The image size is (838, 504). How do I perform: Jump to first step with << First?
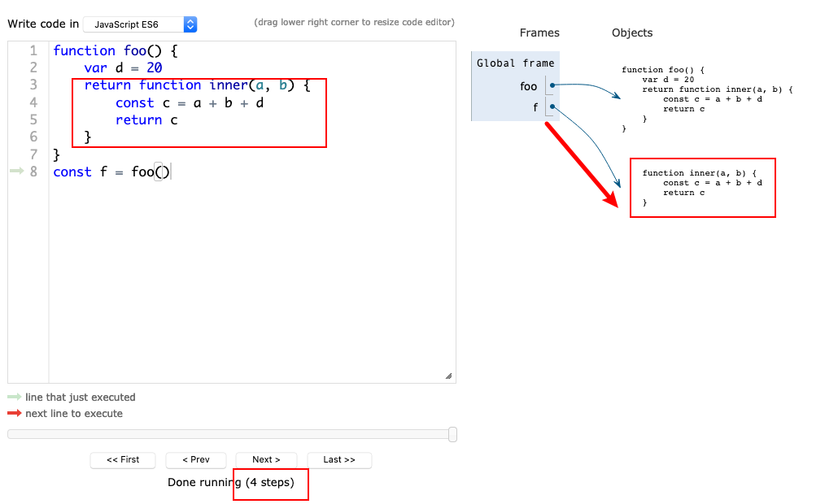tap(123, 460)
